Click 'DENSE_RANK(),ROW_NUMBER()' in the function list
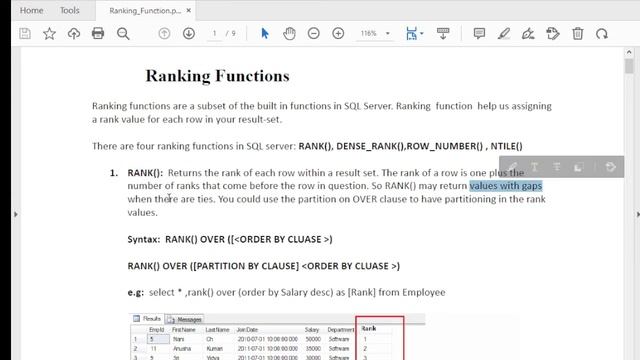 409,146
